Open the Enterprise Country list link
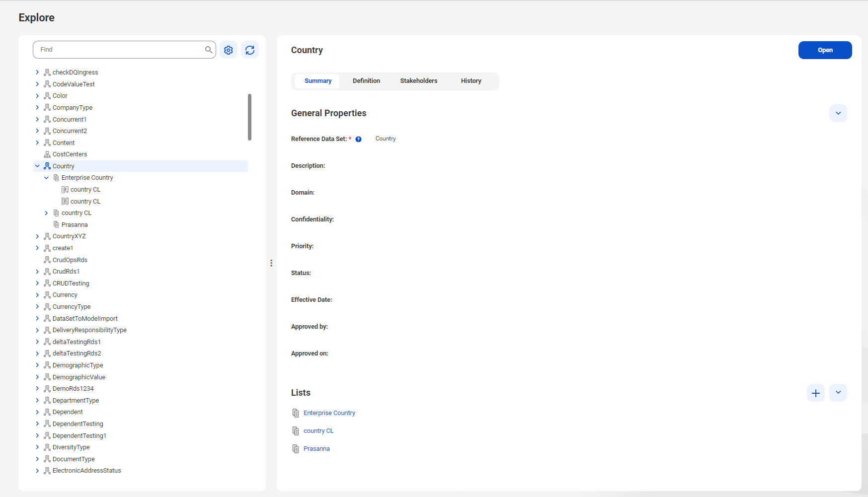The height and width of the screenshot is (497, 868). click(329, 413)
